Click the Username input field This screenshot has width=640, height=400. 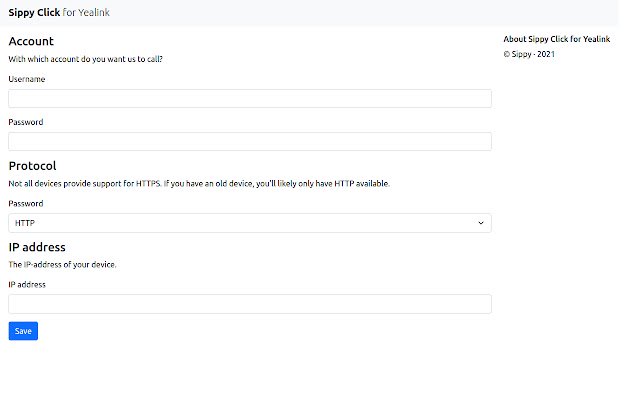[x=250, y=99]
